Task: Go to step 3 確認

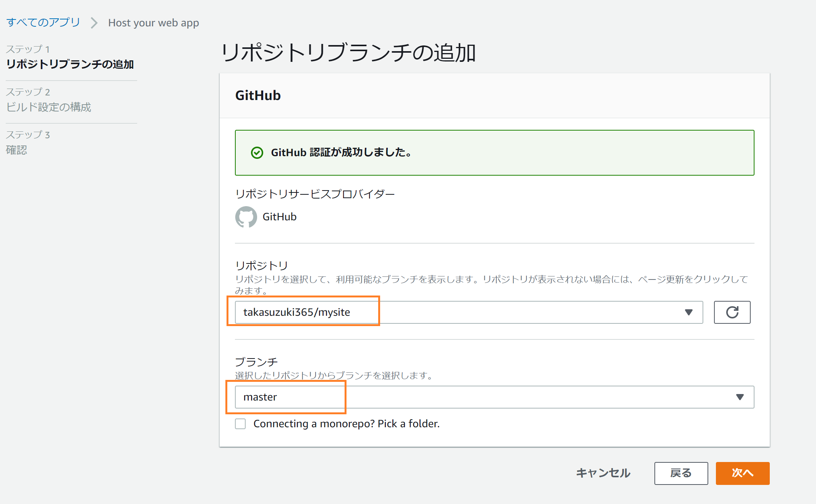Action: pyautogui.click(x=16, y=150)
